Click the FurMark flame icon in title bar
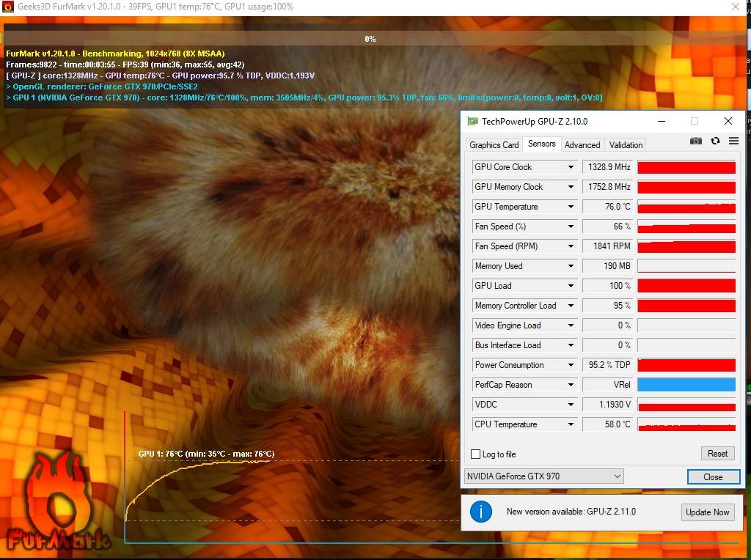 [7, 7]
